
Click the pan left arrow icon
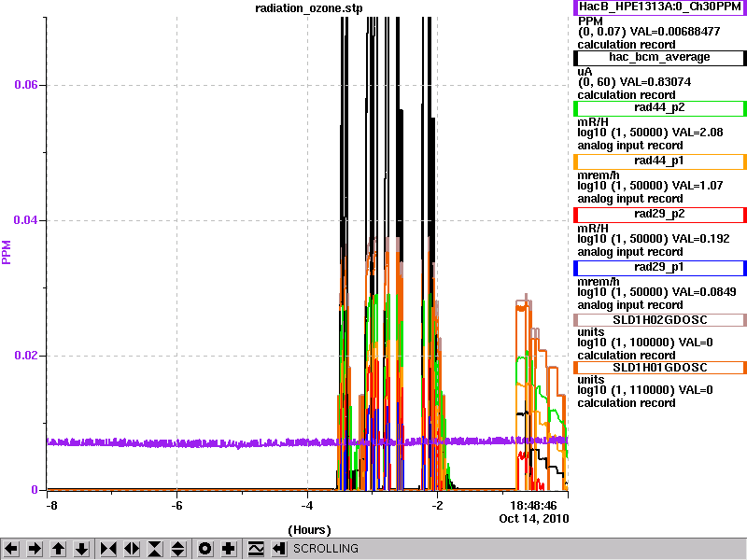[11, 549]
